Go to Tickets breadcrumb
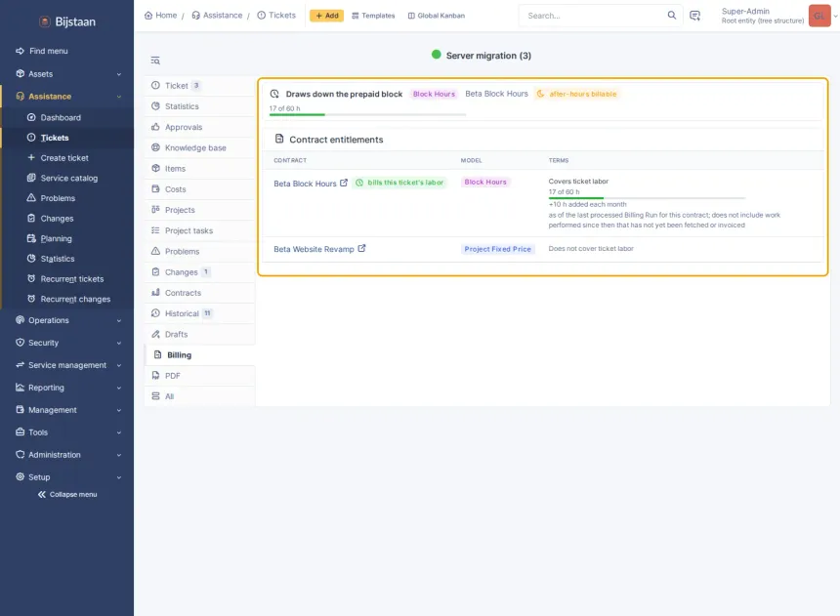 (x=276, y=15)
